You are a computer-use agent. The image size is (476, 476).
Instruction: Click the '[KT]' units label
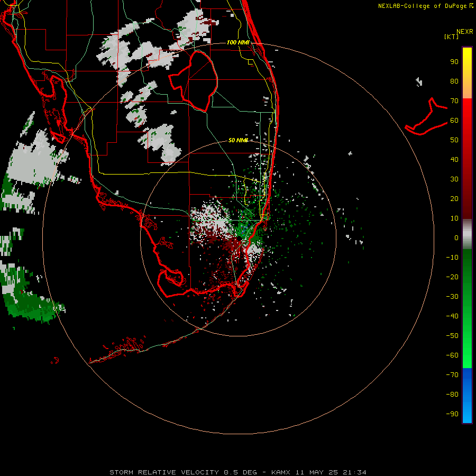[451, 36]
